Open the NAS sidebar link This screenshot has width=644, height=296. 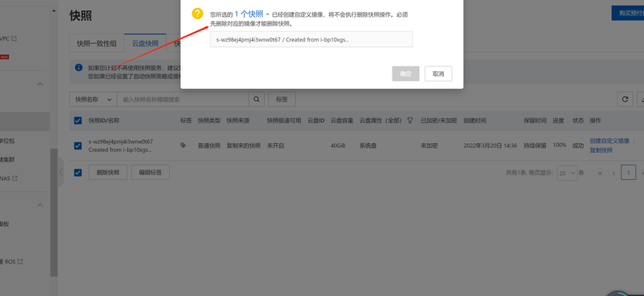6,178
